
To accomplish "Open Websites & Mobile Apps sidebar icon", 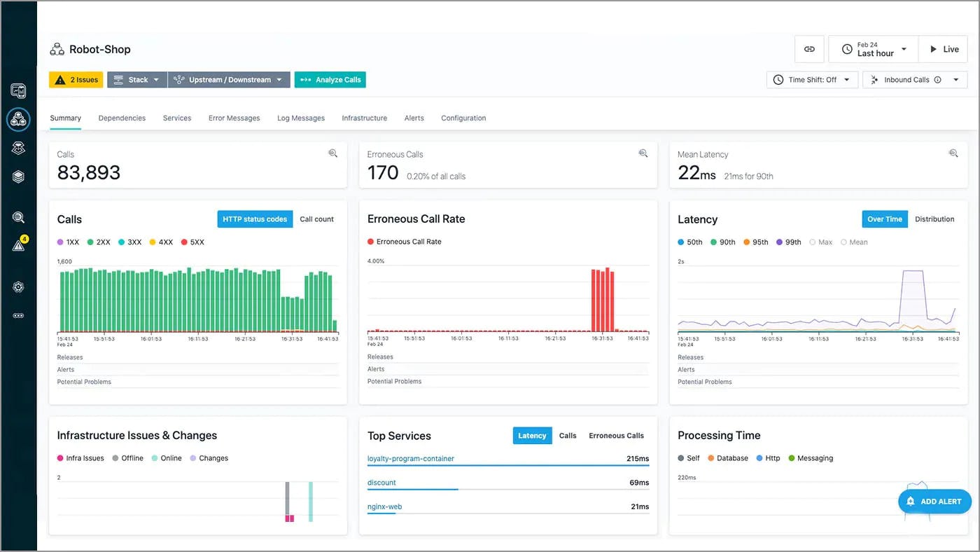I will coord(19,90).
